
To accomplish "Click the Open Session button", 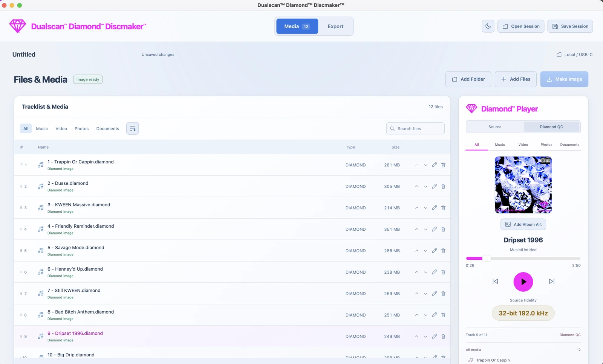I will [x=521, y=26].
